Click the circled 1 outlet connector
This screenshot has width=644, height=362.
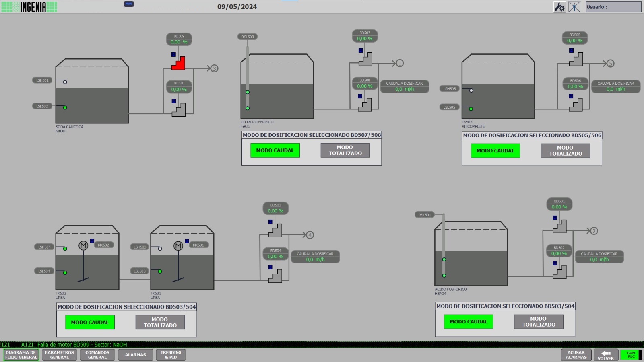400,63
